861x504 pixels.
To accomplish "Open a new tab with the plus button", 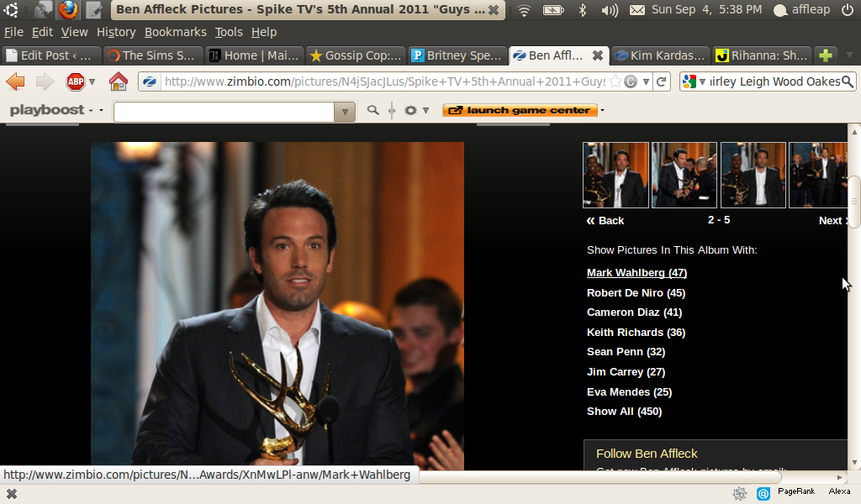I will (x=826, y=55).
